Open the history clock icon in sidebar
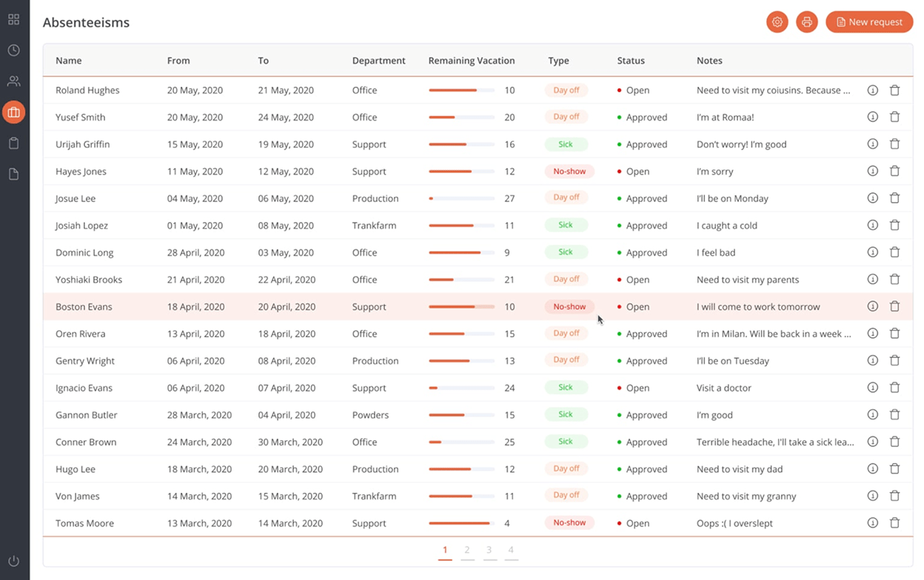The height and width of the screenshot is (580, 924). [x=13, y=50]
